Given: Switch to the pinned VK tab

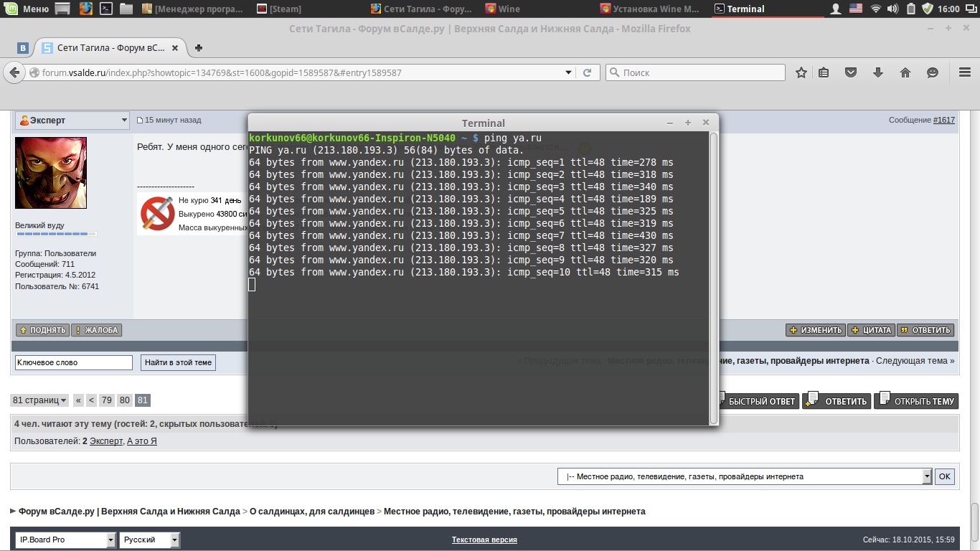Looking at the screenshot, I should [23, 48].
